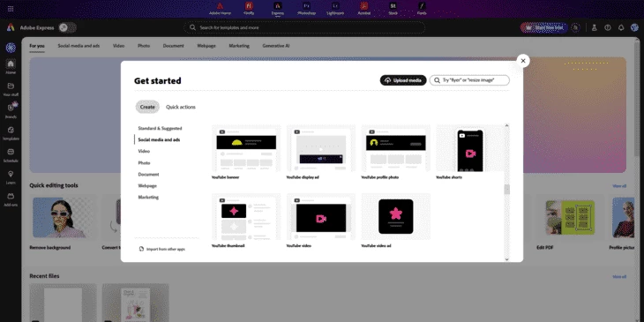The height and width of the screenshot is (322, 644).
Task: Choose Video category in dialog list
Action: tap(144, 151)
